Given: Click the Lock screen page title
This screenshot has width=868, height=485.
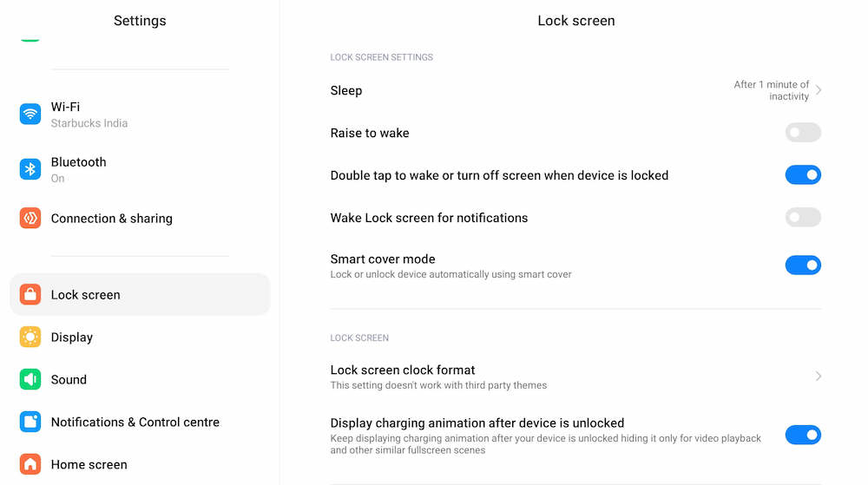Looking at the screenshot, I should [x=575, y=21].
